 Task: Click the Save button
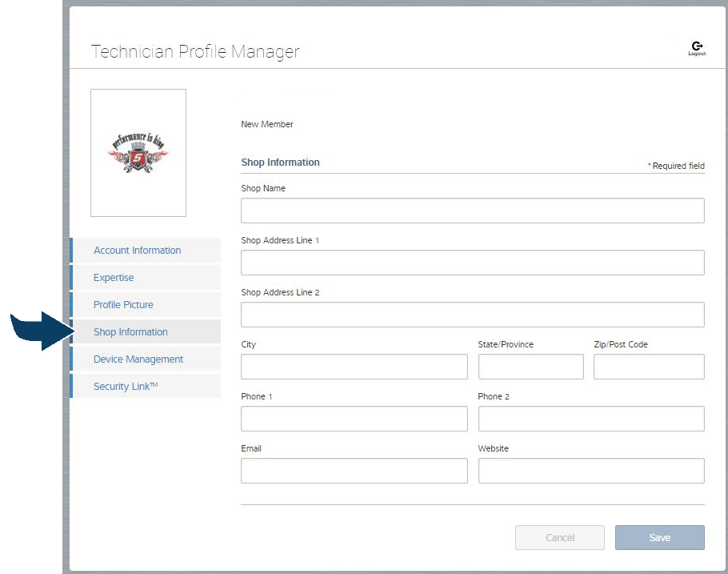tap(659, 538)
